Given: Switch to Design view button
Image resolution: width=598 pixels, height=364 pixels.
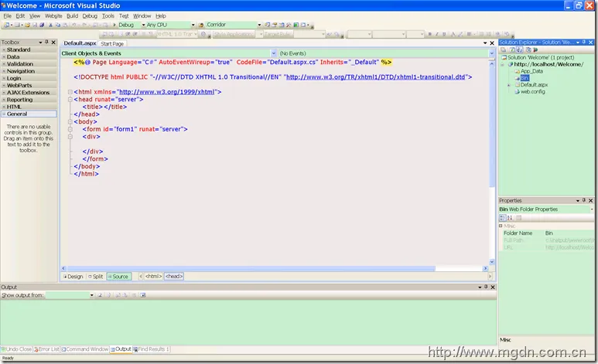Looking at the screenshot, I should (73, 277).
